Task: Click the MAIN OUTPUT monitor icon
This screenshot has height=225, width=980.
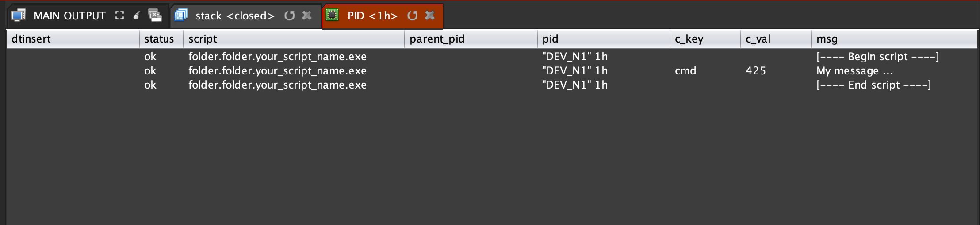Action: (x=19, y=16)
